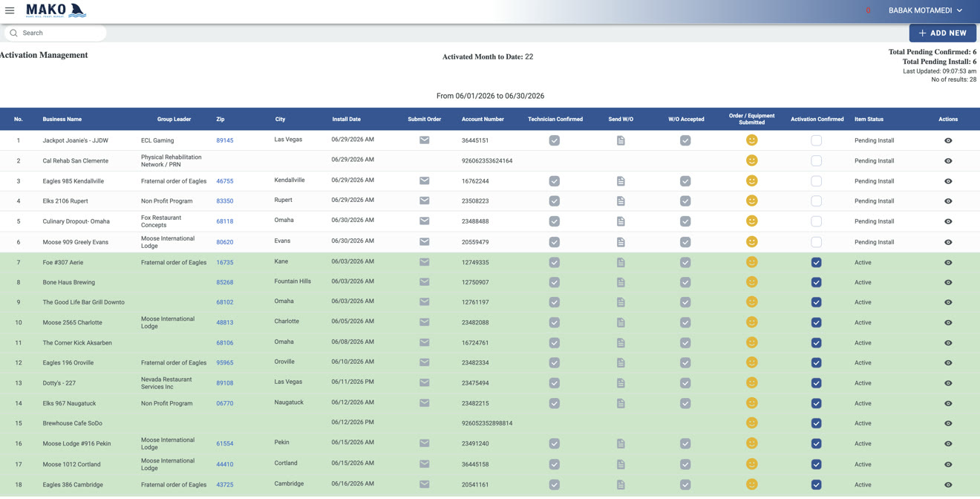Click the smiley for Dotty's - 227
This screenshot has width=980, height=499.
point(751,382)
